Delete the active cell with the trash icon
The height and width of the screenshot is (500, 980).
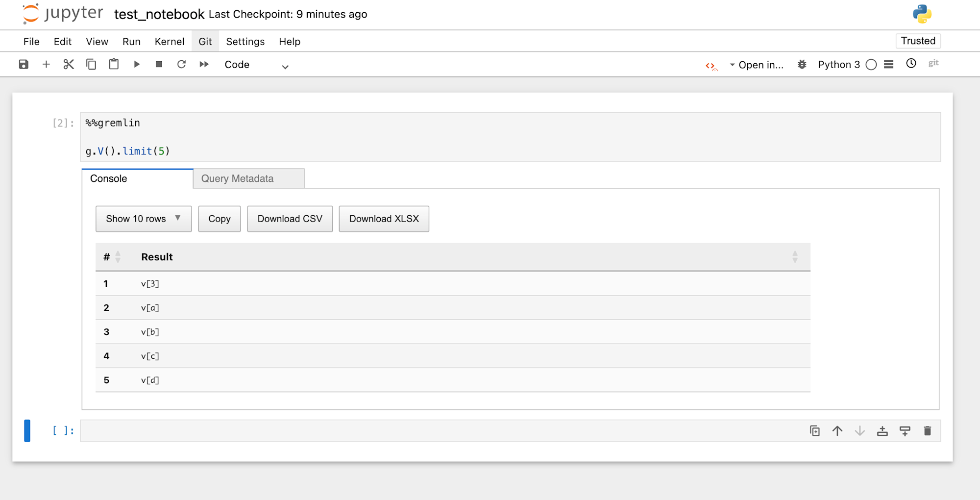click(x=927, y=431)
